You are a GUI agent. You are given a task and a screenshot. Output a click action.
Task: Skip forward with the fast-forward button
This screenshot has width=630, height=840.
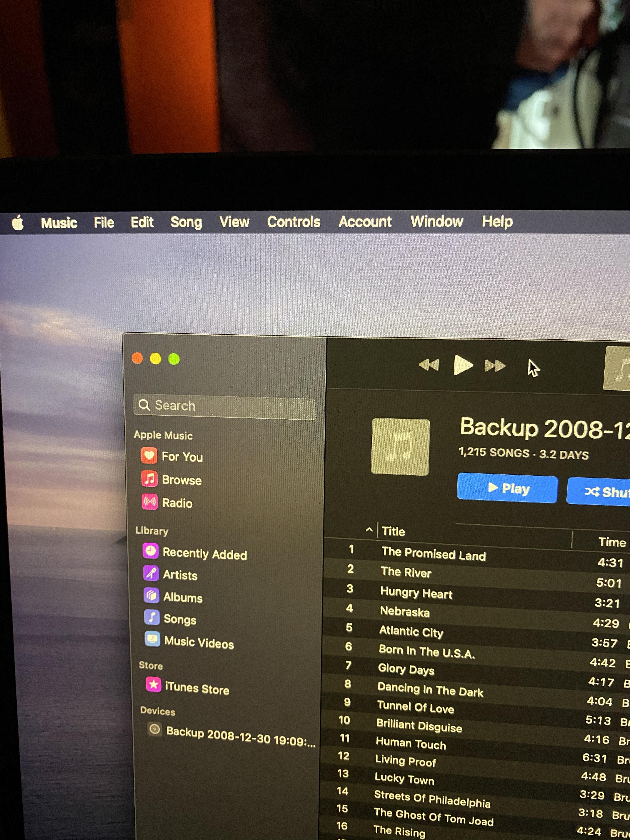pos(495,366)
